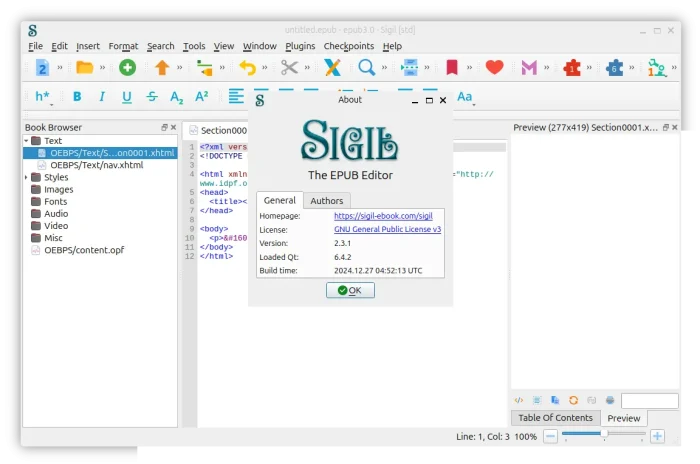Screen dimensions: 700x464
Task: Click the green and orange list indent icon
Action: pyautogui.click(x=204, y=68)
